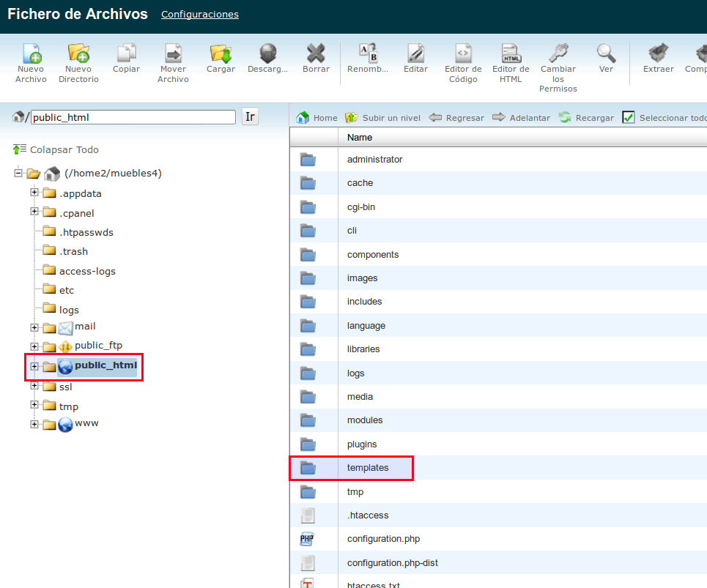Click the Adelantar forward button
Image resolution: width=707 pixels, height=588 pixels.
[521, 118]
